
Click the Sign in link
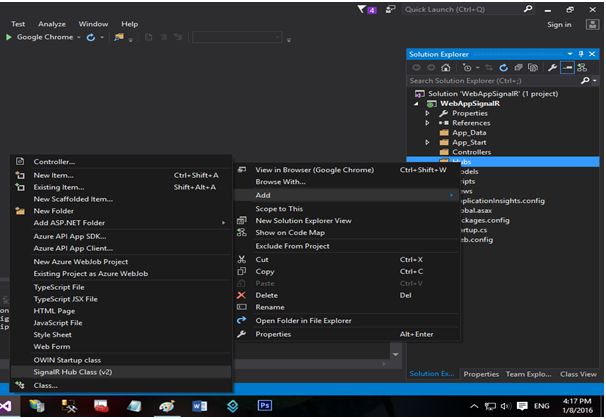(x=559, y=25)
